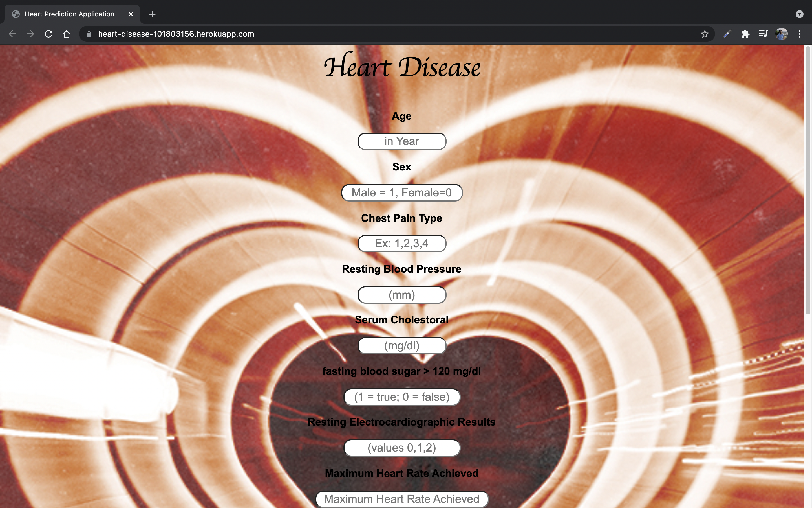Open a new browser tab
812x508 pixels.
[x=152, y=14]
